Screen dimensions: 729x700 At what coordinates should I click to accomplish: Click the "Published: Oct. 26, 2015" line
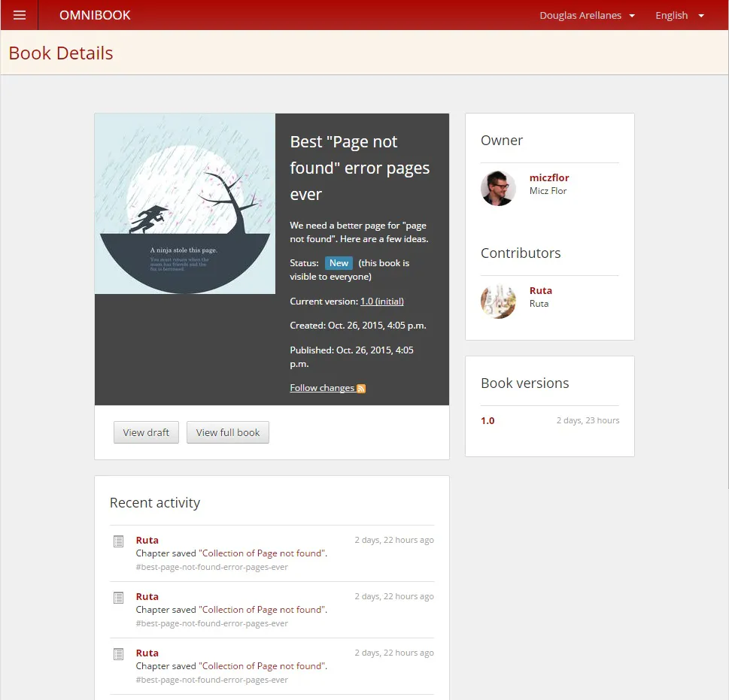pyautogui.click(x=351, y=356)
